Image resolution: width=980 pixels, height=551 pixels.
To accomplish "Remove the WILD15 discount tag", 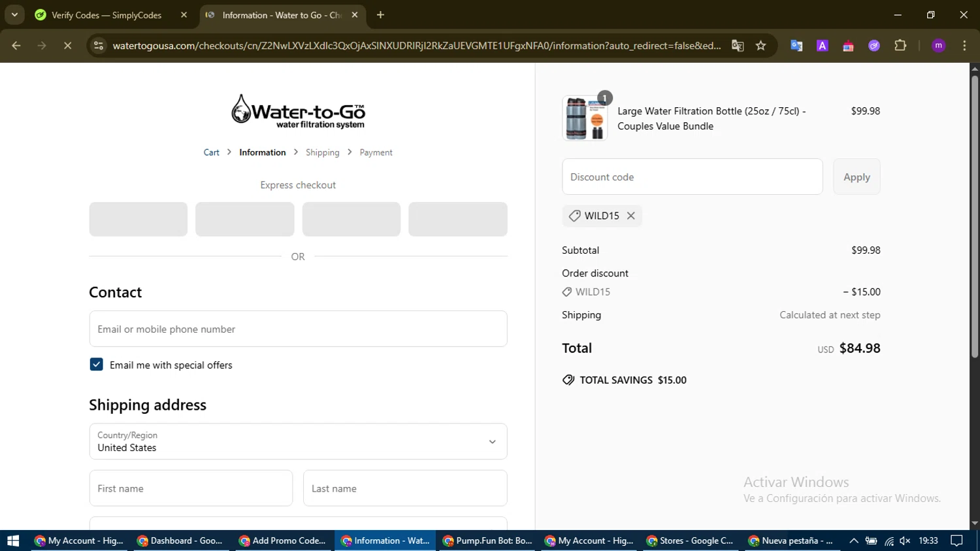I will click(630, 216).
